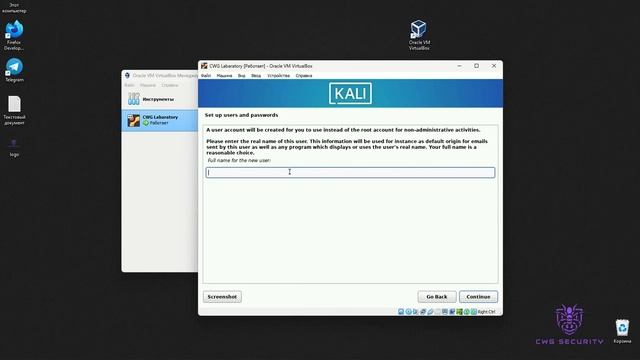Click the VM window title text
The width and height of the screenshot is (640, 360).
[261, 66]
